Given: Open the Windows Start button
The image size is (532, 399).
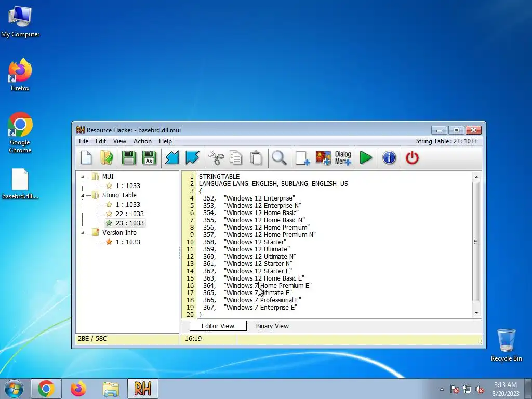Looking at the screenshot, I should 14,389.
